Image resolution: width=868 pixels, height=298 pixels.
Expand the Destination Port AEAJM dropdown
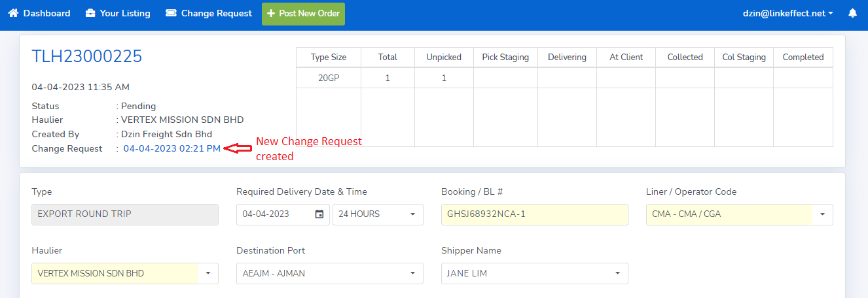[329, 273]
